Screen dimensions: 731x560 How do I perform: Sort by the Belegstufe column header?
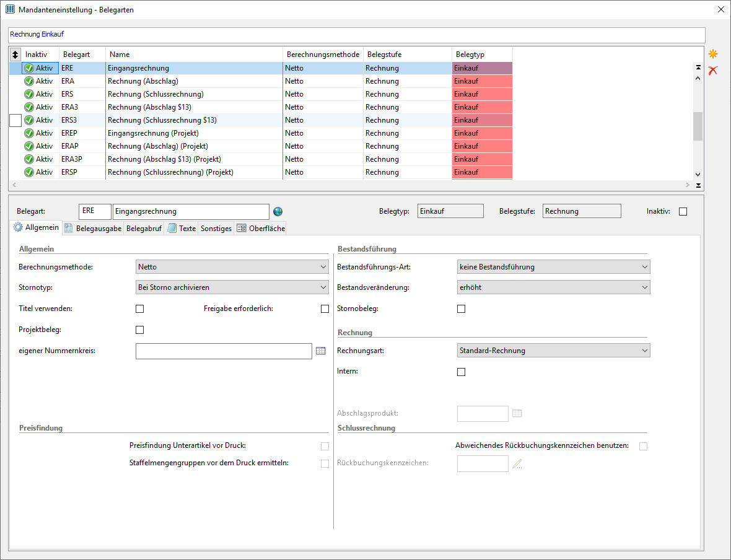tap(408, 55)
